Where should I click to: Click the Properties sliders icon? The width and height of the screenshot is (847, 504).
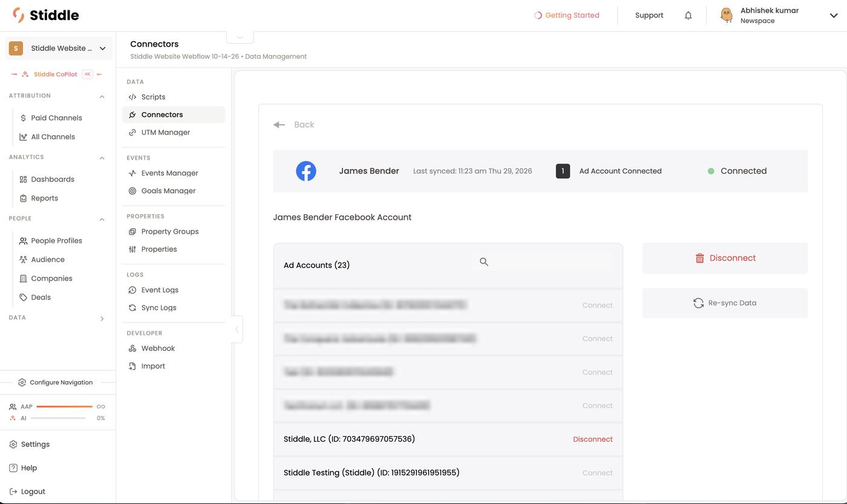click(132, 249)
